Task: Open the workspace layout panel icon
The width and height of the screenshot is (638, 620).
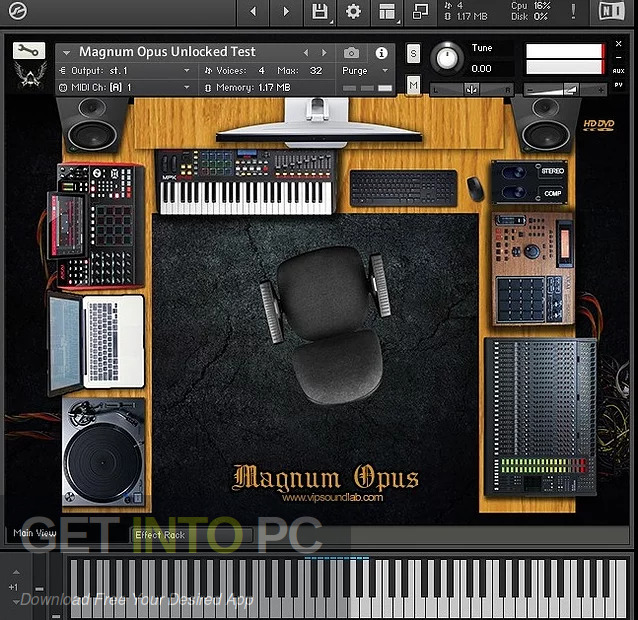Action: click(387, 11)
